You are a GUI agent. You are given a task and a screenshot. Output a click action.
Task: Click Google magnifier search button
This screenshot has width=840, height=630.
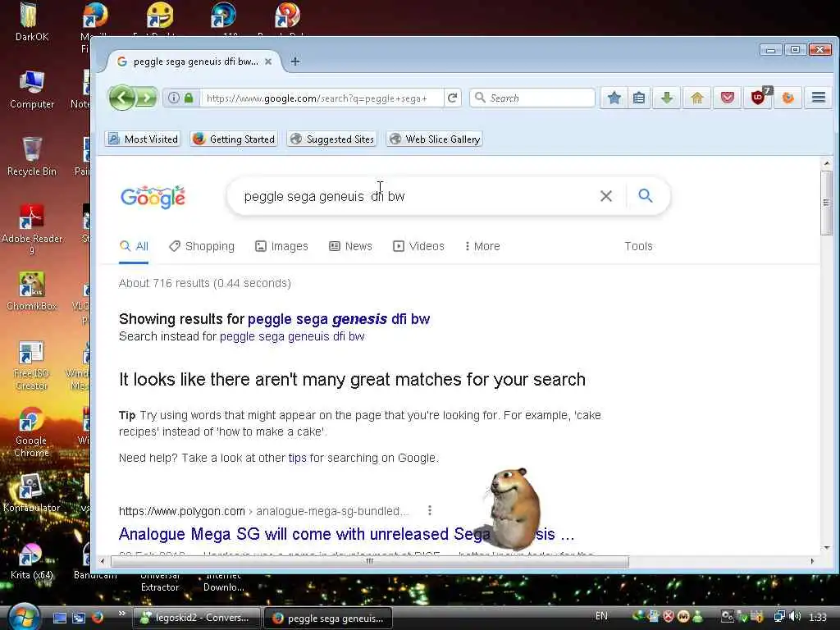point(646,196)
